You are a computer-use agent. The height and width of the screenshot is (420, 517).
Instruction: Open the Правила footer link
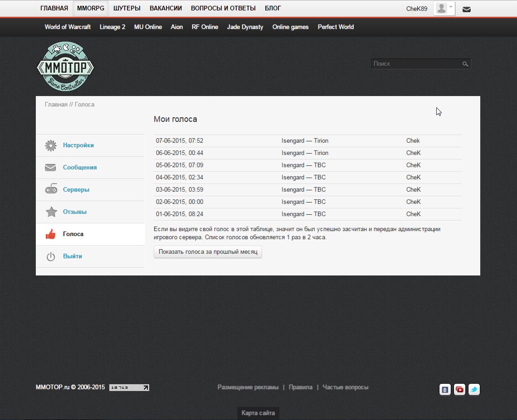(300, 387)
